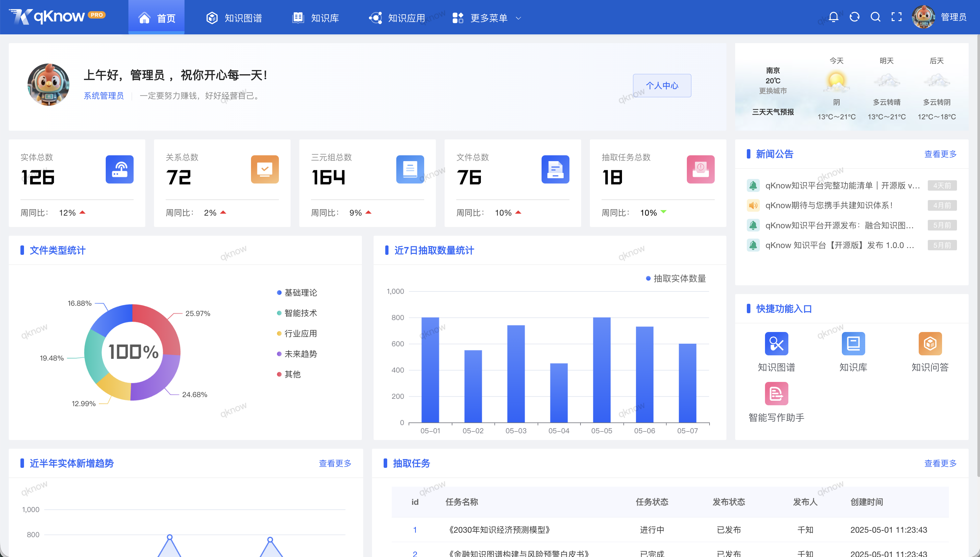Enter fullscreen via the top bar icon
Screen dimensions: 980x557
(x=896, y=17)
